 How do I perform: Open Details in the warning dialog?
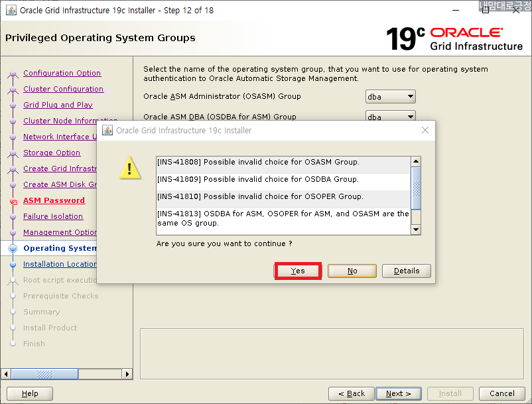coord(407,271)
